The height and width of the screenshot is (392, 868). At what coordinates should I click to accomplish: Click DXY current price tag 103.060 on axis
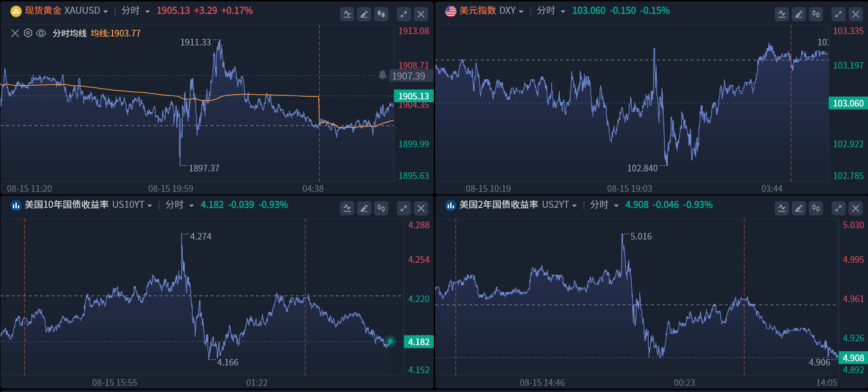tap(848, 103)
